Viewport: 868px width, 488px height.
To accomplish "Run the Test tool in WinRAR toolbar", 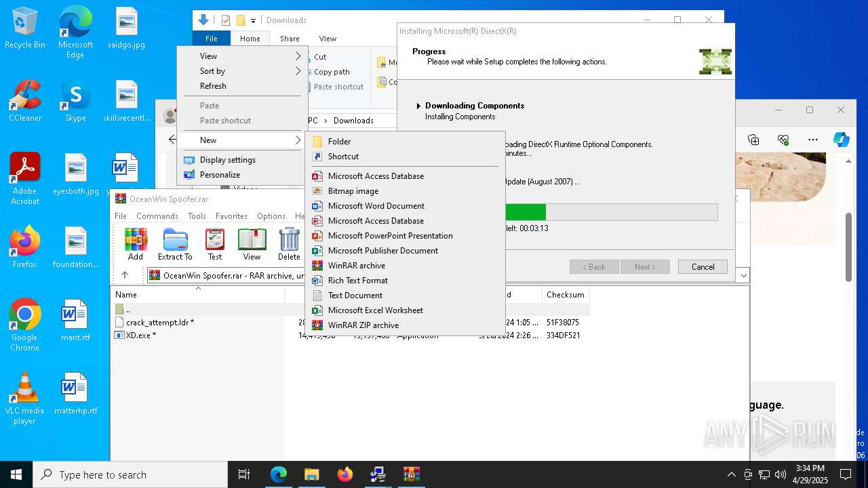I will click(215, 244).
